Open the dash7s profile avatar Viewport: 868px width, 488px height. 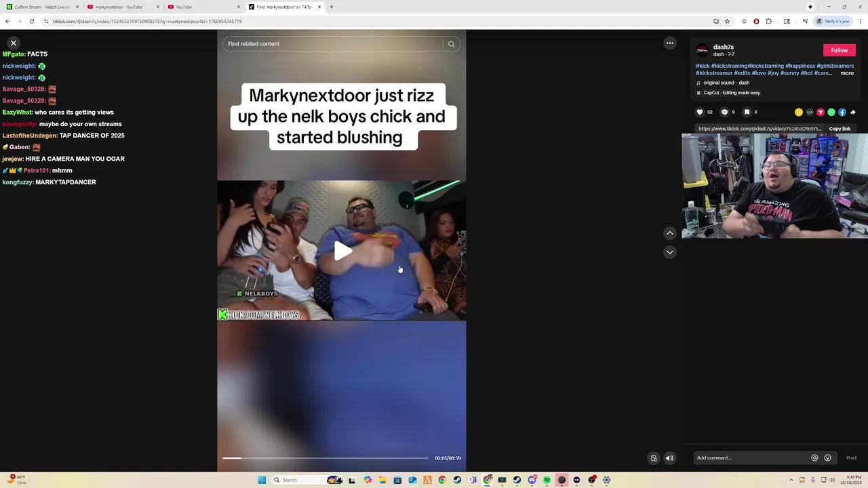tap(703, 50)
